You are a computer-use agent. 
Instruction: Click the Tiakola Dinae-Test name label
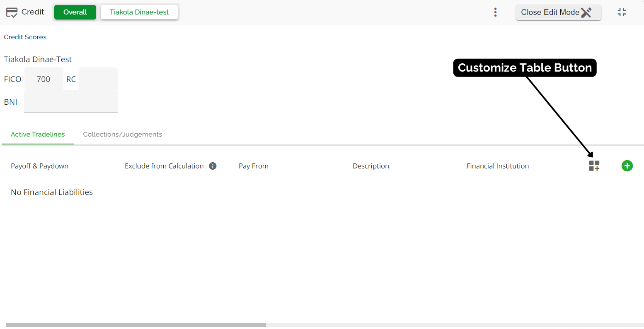coord(38,60)
